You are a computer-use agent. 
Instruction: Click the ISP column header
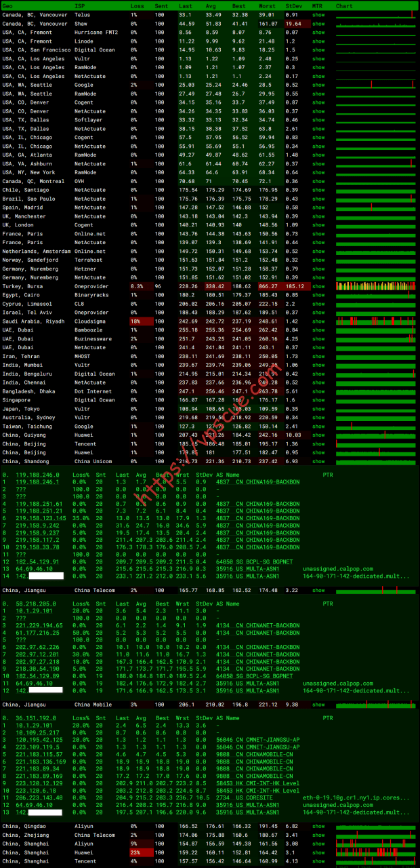click(79, 5)
